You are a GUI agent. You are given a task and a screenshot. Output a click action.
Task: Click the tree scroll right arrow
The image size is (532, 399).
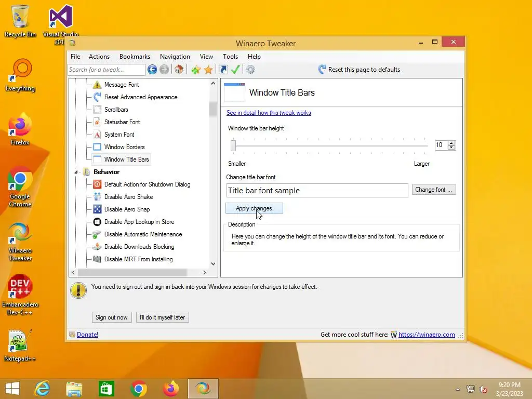click(x=204, y=272)
